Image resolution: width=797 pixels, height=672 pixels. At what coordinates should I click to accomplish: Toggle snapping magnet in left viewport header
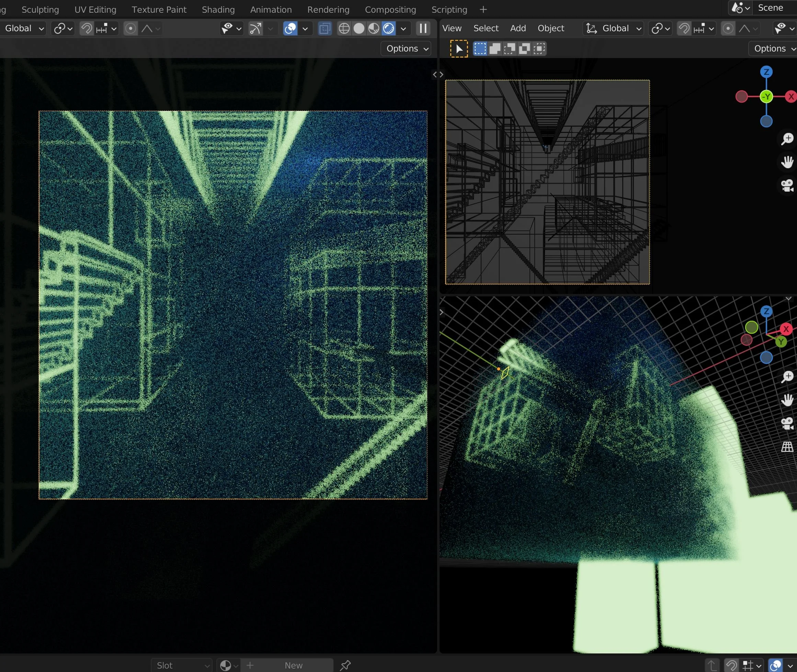pos(87,29)
